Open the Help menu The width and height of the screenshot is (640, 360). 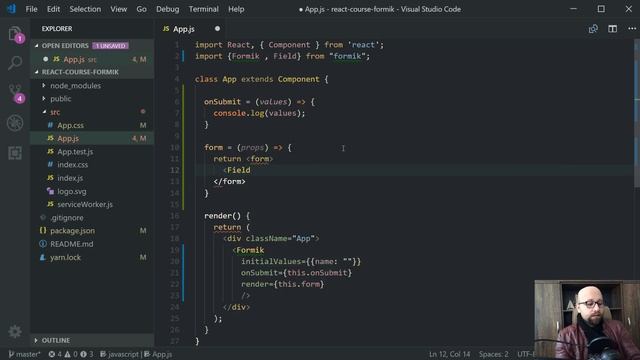(x=236, y=9)
